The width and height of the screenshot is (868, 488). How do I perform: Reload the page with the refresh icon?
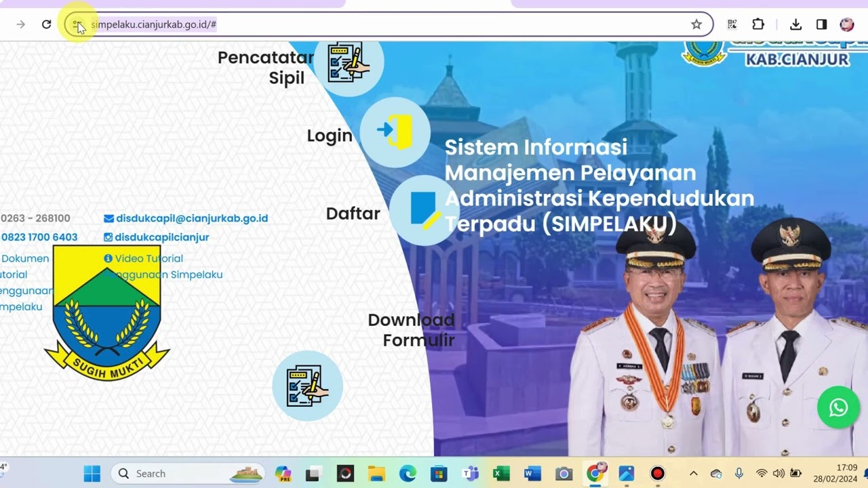46,24
